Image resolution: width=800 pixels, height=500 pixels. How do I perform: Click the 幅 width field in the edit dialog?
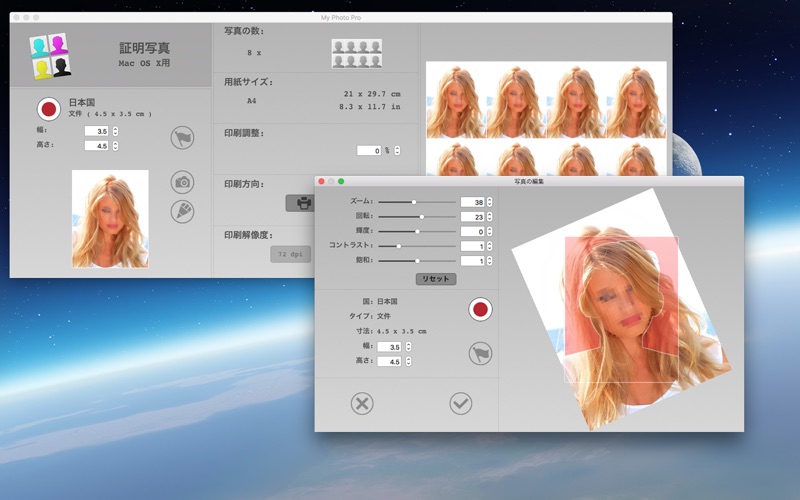click(x=389, y=347)
